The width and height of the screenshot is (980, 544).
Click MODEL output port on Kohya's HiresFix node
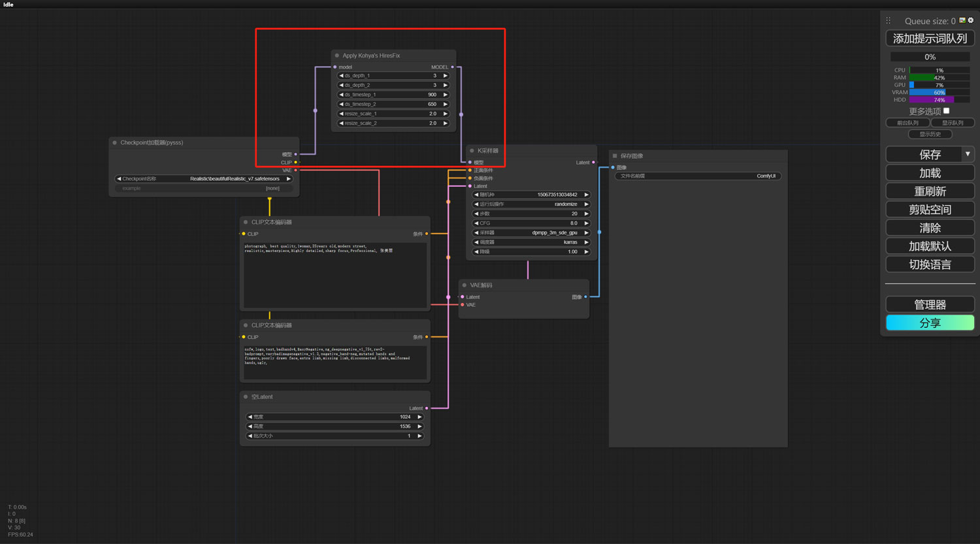[x=453, y=67]
